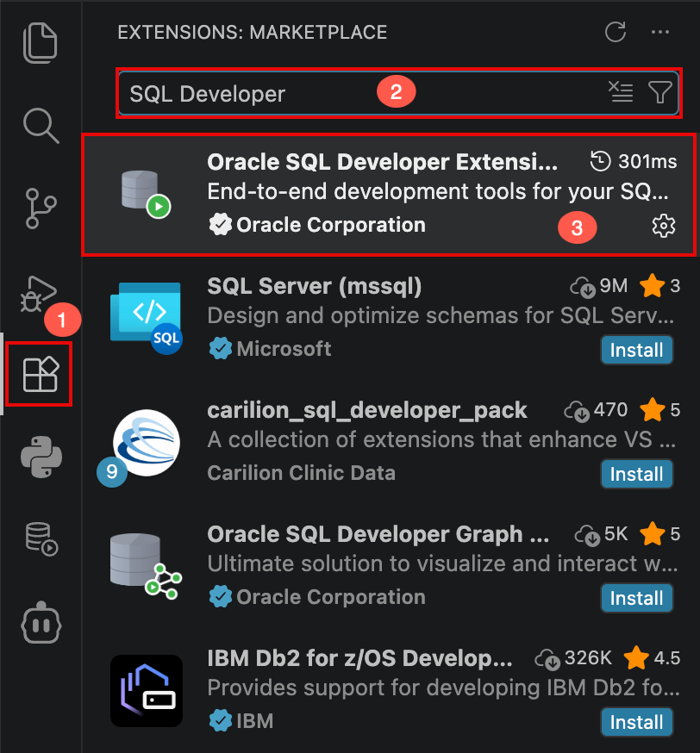Image resolution: width=700 pixels, height=753 pixels.
Task: Install carilion_sql_developer_pack extension
Action: 636,474
